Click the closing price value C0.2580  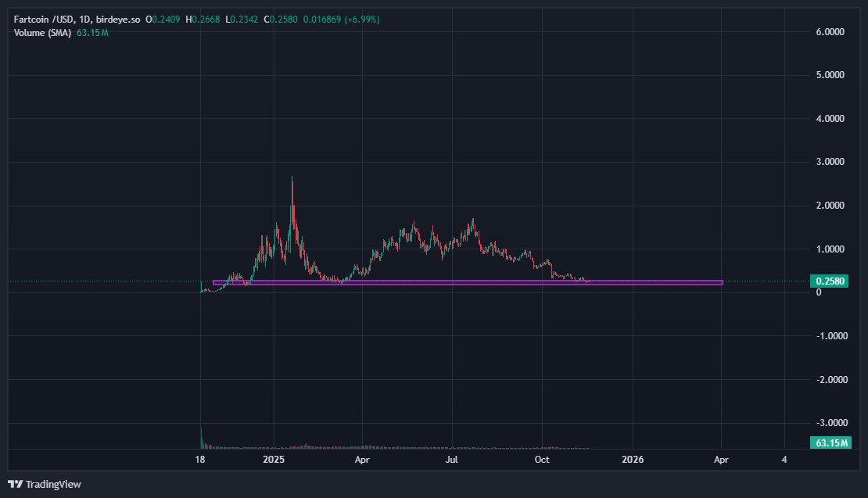point(281,20)
